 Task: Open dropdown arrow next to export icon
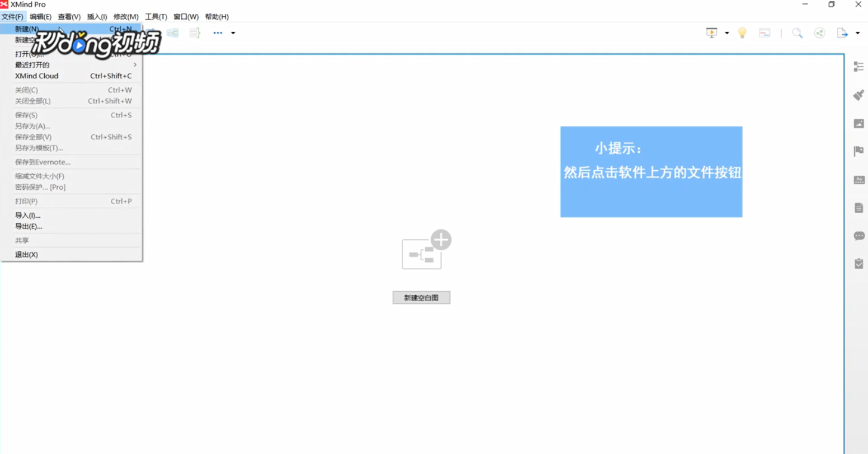point(857,33)
